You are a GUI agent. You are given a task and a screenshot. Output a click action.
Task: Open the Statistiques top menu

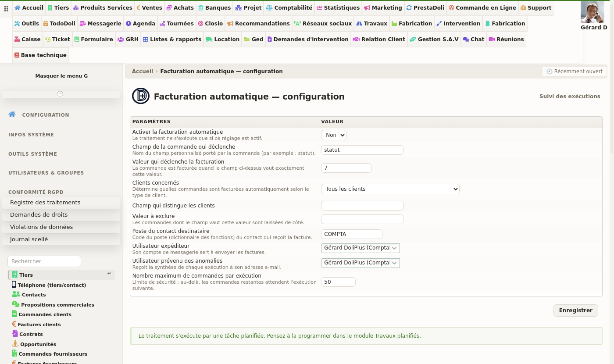tap(338, 8)
